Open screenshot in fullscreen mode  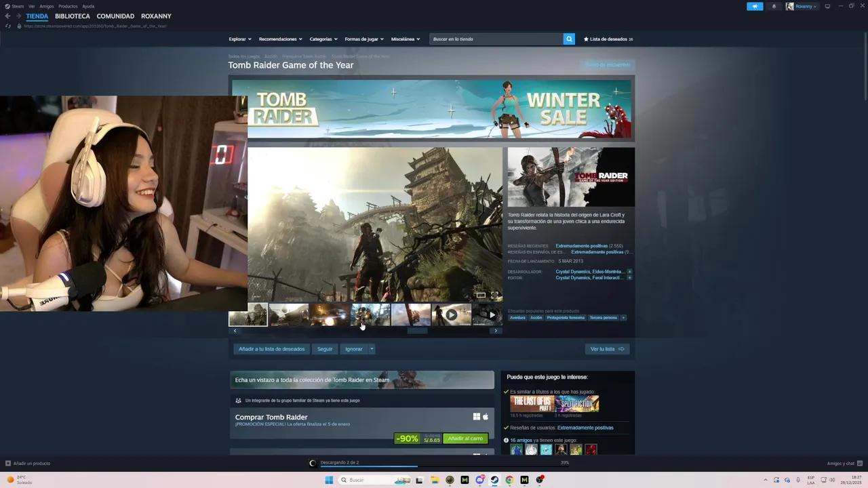coord(494,295)
